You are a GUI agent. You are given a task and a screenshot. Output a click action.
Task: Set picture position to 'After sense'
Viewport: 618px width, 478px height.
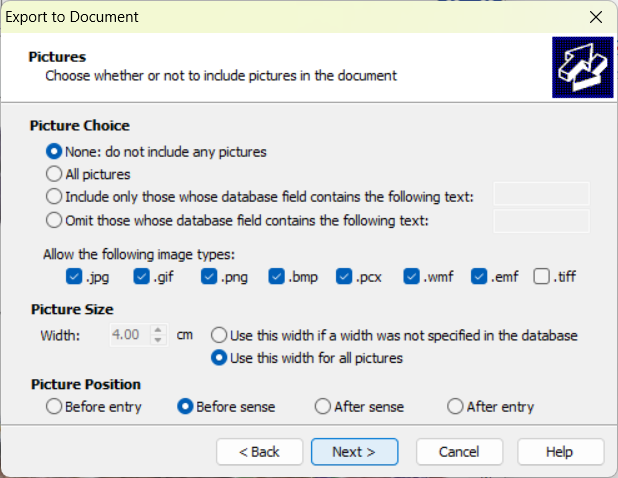(322, 407)
